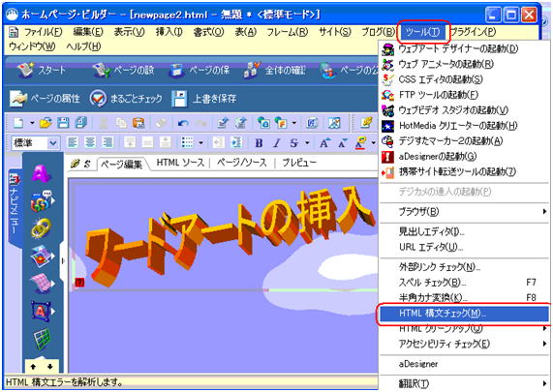Open the dropdown arrow beside list icon
The height and width of the screenshot is (392, 553).
(200, 143)
